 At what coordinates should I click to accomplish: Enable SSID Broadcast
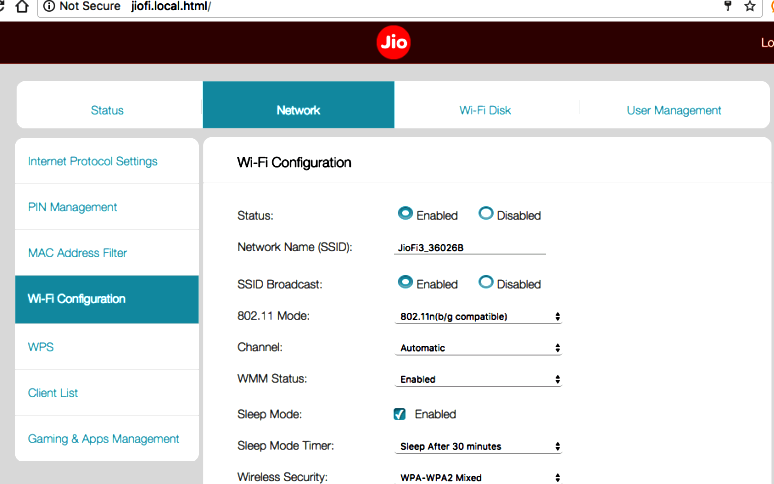tap(405, 282)
